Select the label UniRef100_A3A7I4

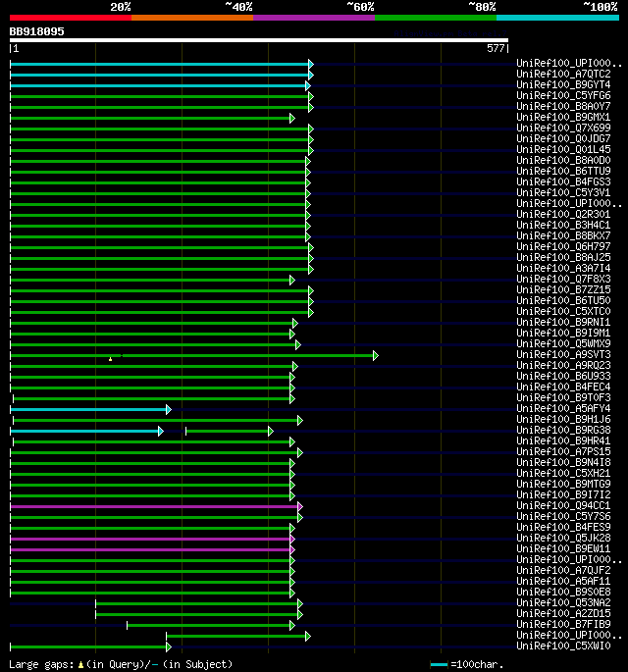pyautogui.click(x=563, y=268)
